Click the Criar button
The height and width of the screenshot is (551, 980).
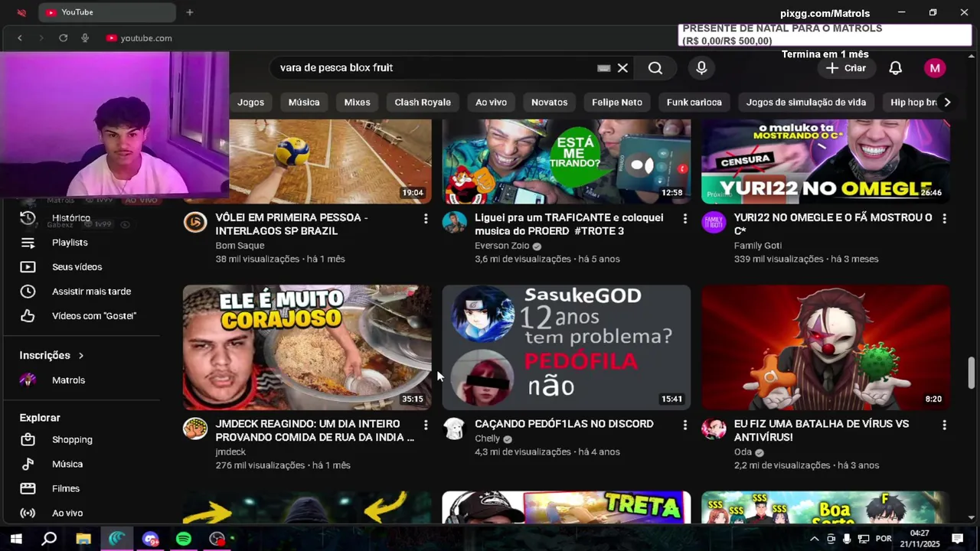pos(846,68)
